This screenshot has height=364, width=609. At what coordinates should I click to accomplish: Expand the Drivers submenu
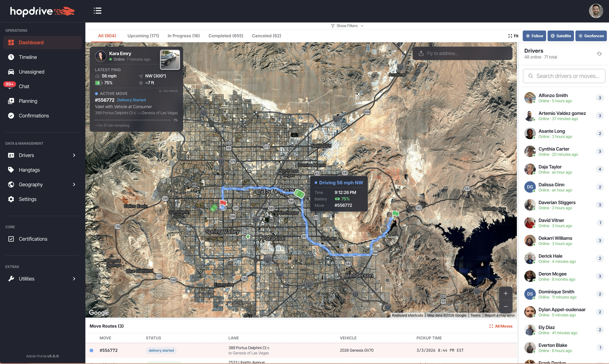click(x=74, y=155)
